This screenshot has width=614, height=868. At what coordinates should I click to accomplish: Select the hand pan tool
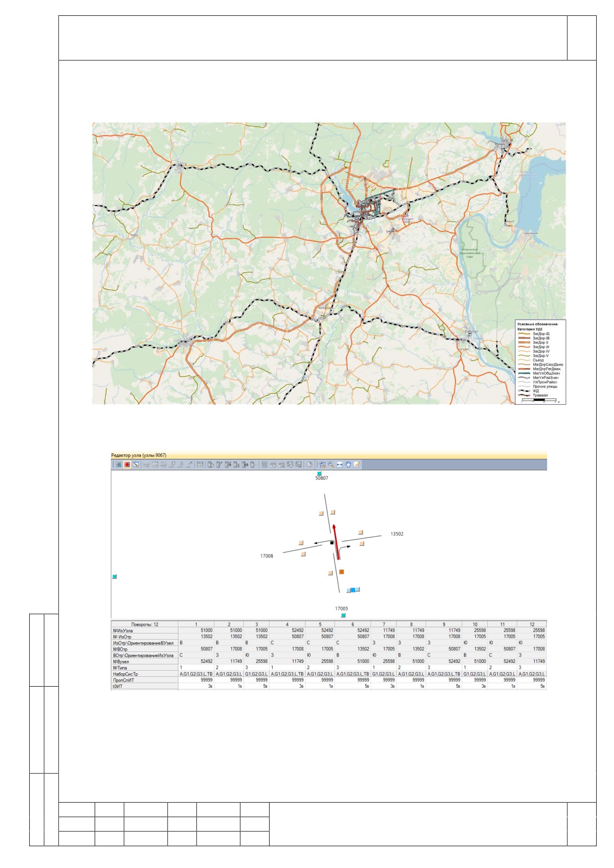pos(348,464)
